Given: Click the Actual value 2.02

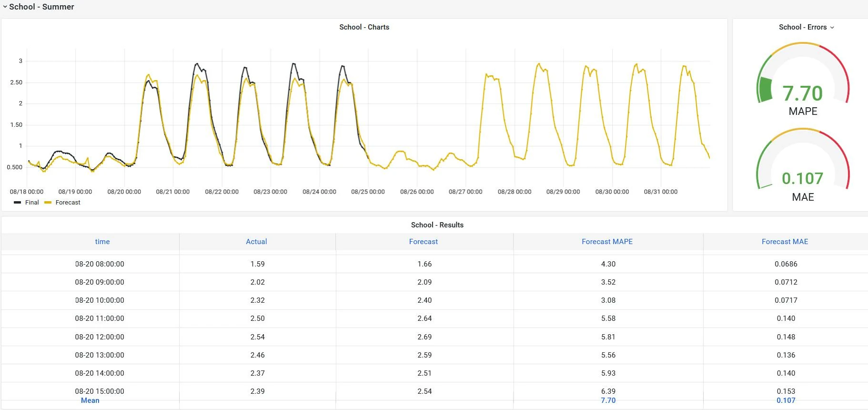Looking at the screenshot, I should point(258,282).
